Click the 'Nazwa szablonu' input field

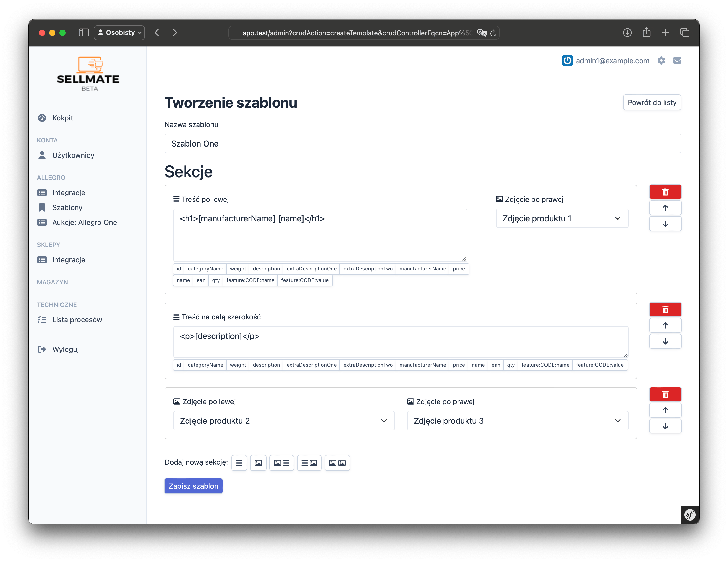tap(422, 144)
